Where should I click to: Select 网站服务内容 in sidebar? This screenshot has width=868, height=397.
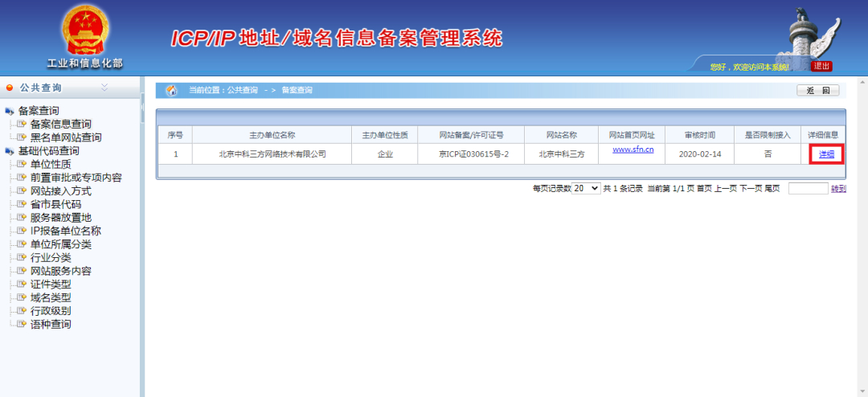click(61, 271)
